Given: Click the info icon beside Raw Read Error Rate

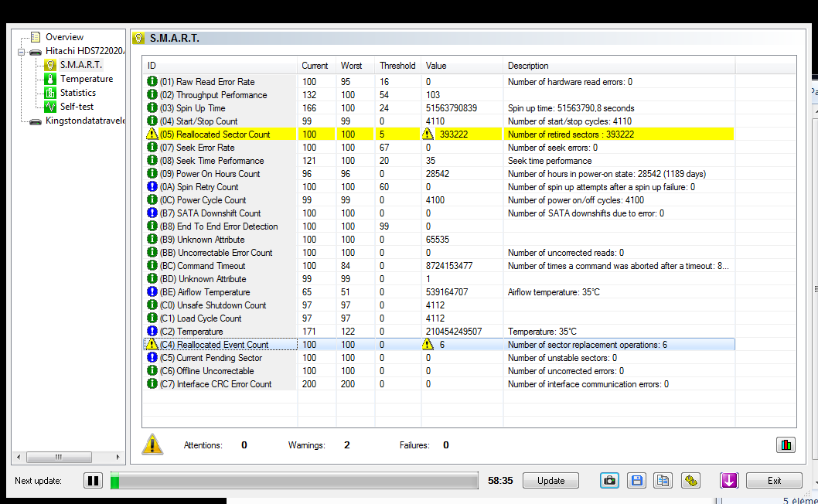Looking at the screenshot, I should 152,81.
